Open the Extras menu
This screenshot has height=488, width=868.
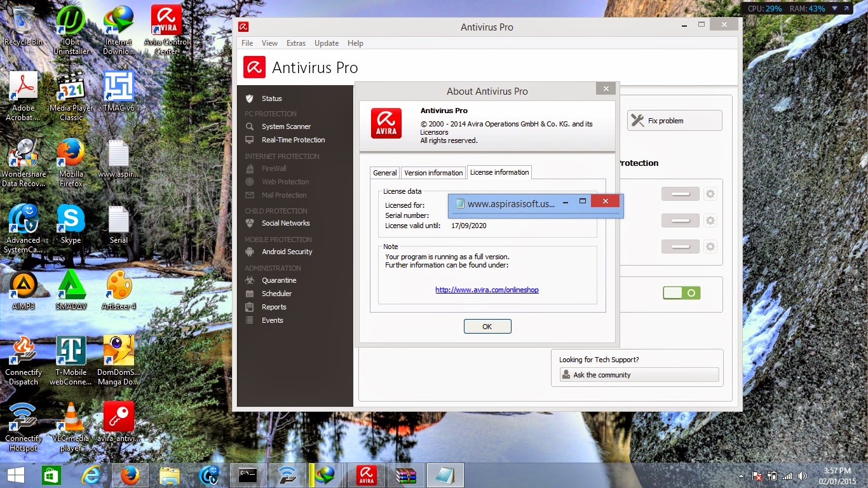[x=296, y=43]
